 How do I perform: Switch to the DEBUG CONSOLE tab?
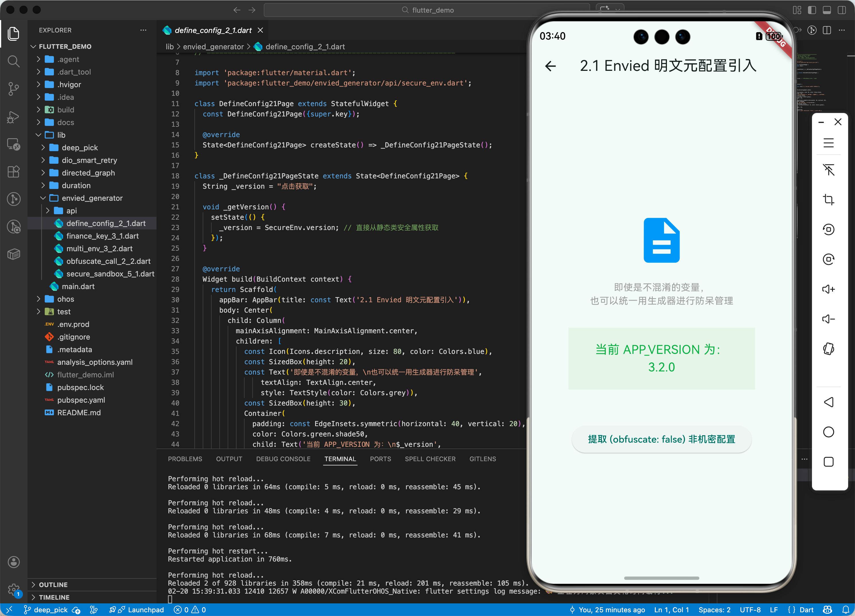tap(283, 459)
